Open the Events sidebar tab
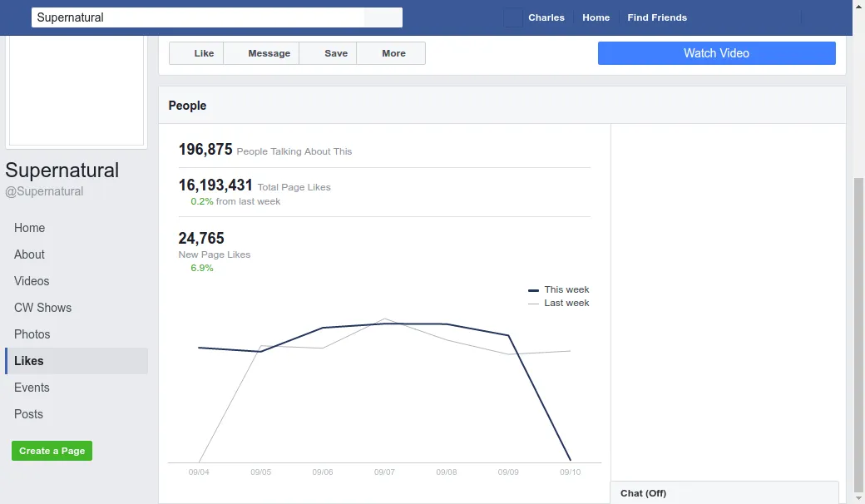This screenshot has width=865, height=504. (x=77, y=387)
